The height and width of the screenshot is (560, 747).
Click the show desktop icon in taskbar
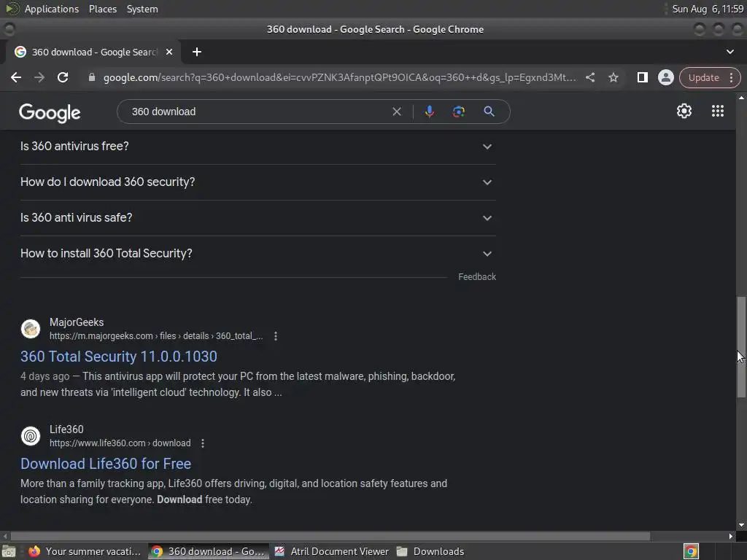pos(9,551)
